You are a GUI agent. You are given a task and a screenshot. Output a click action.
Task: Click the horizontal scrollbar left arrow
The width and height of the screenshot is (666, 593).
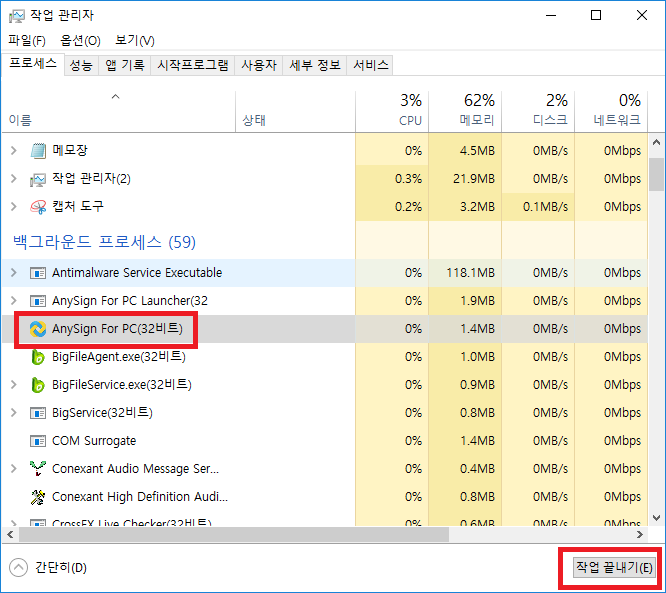click(x=10, y=535)
